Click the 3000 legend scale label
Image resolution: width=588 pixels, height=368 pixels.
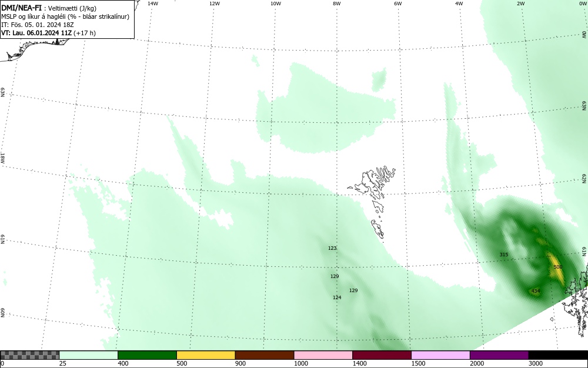click(536, 363)
